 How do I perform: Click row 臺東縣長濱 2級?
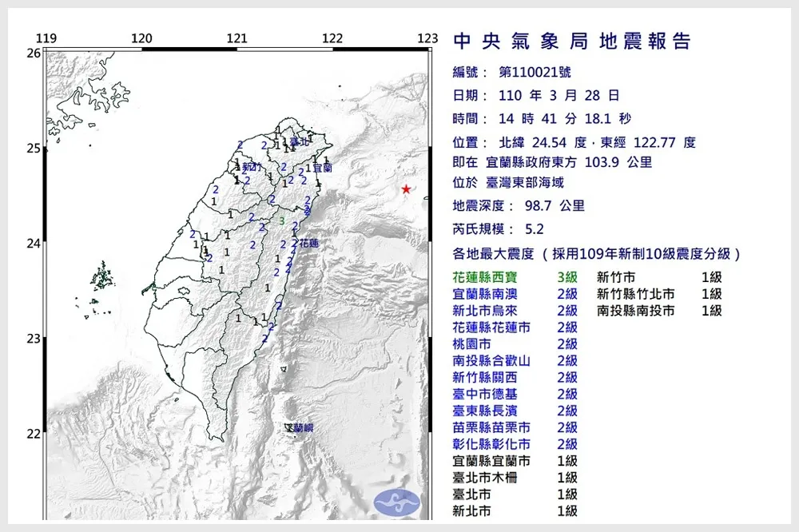pyautogui.click(x=515, y=411)
